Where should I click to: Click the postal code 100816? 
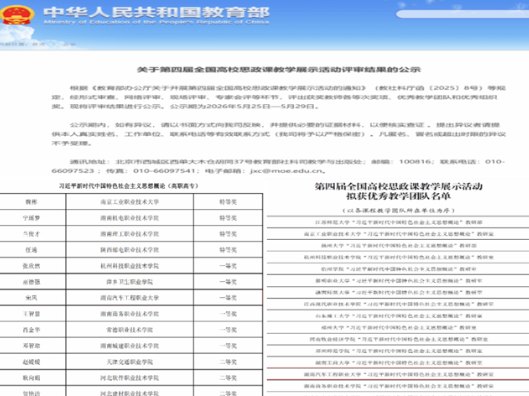point(415,162)
